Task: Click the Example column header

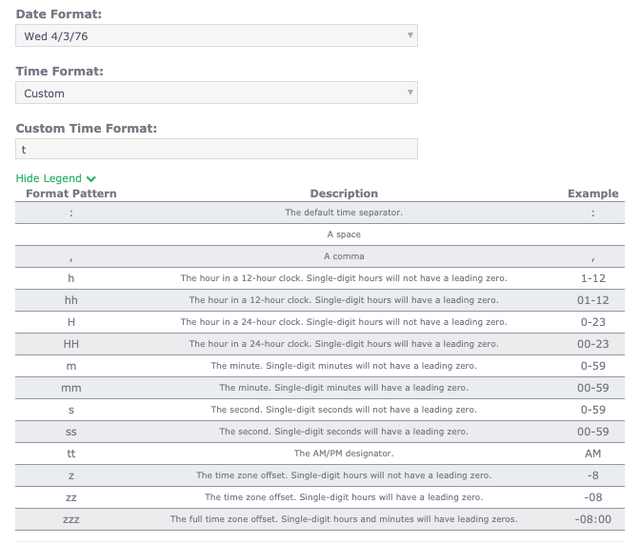Action: pos(593,193)
